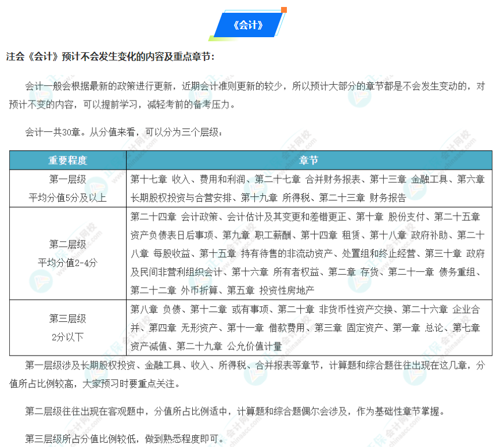
Task: Select the 第二层级 label in the table
Action: click(67, 244)
